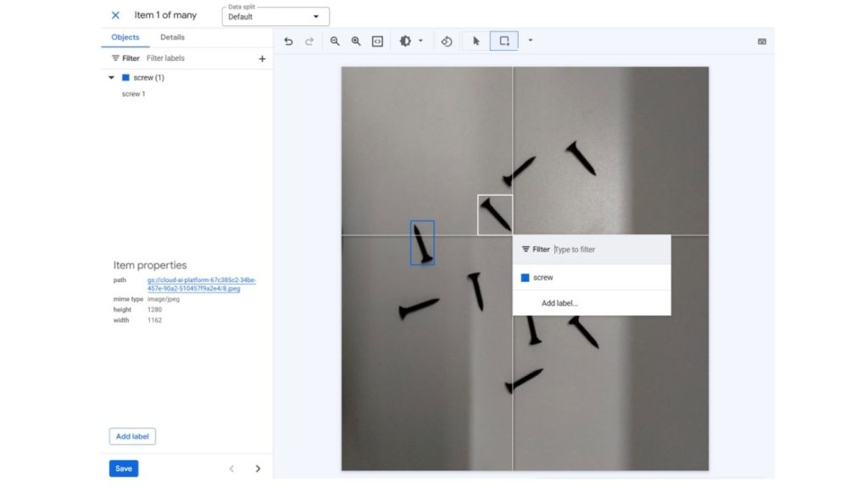Click the screw label color swatch
This screenshot has height=488, width=868.
[125, 77]
